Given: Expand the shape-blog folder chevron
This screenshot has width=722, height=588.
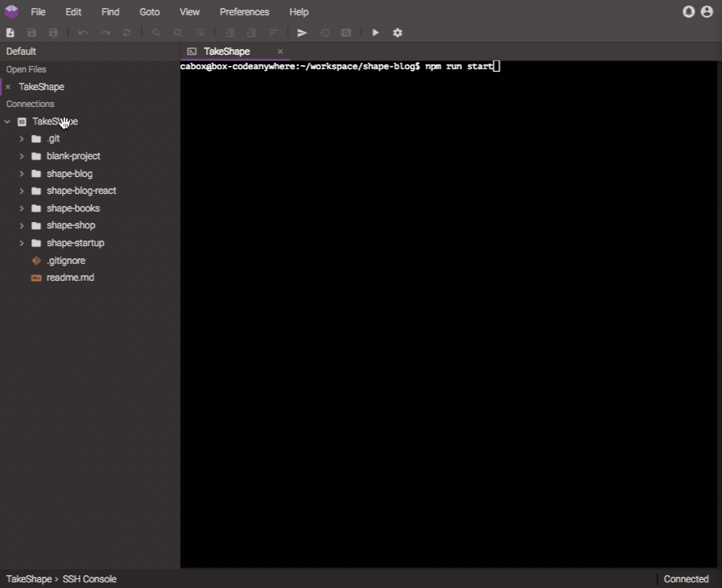Looking at the screenshot, I should (x=22, y=174).
